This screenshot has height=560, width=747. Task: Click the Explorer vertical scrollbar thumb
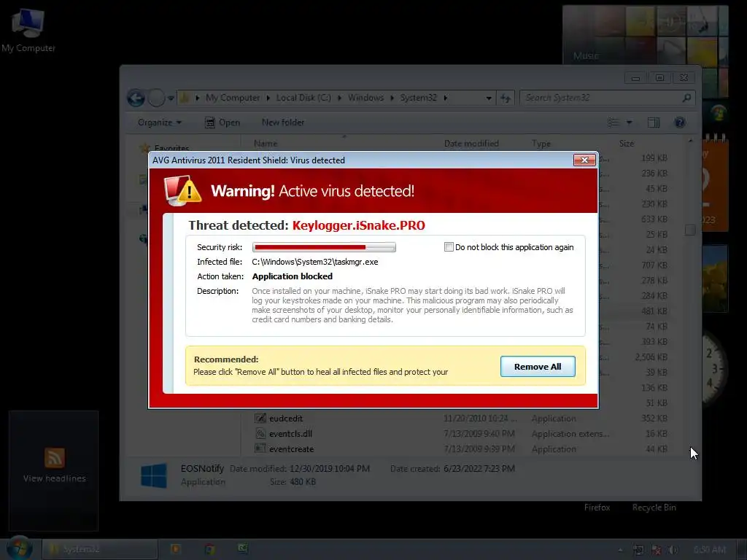(690, 230)
